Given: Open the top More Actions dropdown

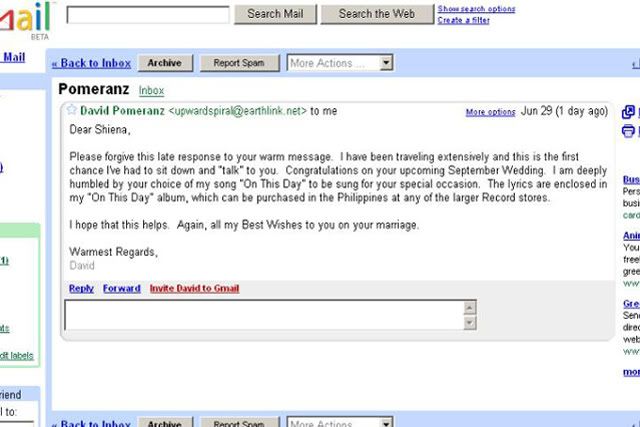Looking at the screenshot, I should [340, 63].
